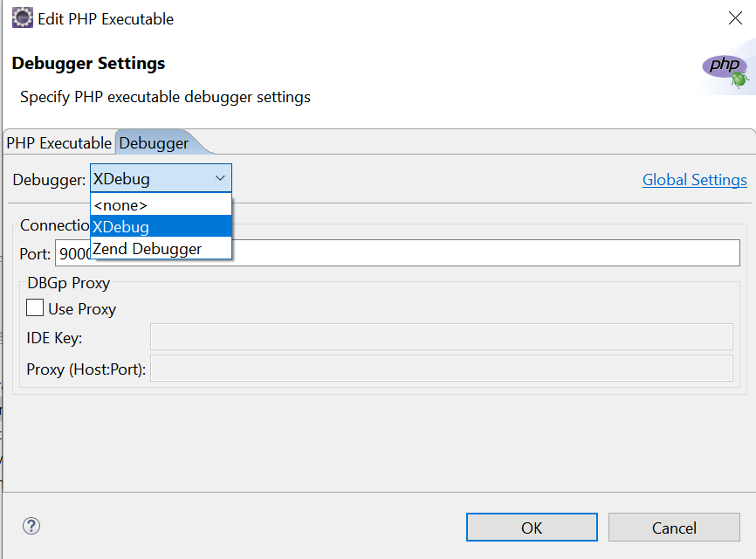Confirm with the OK button
The height and width of the screenshot is (559, 756).
click(x=532, y=528)
